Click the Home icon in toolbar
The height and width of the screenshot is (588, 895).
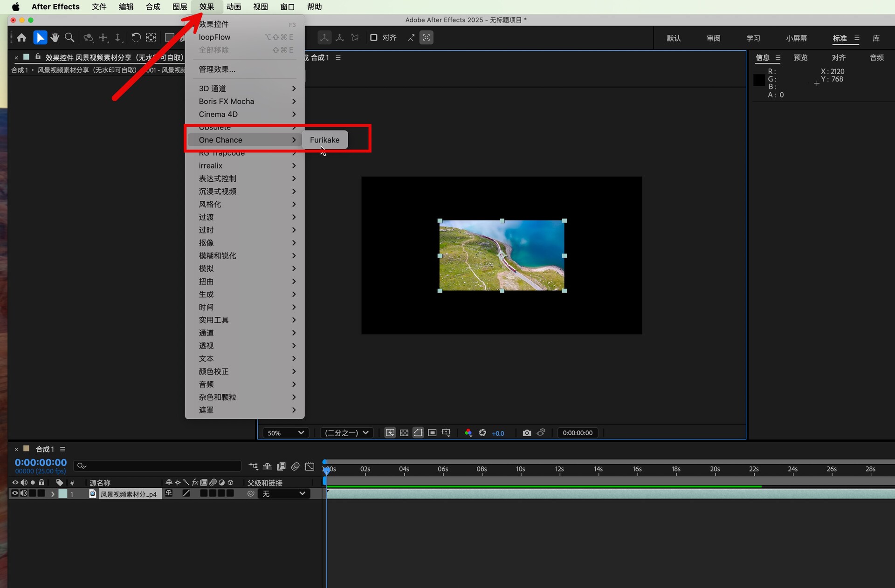tap(21, 38)
